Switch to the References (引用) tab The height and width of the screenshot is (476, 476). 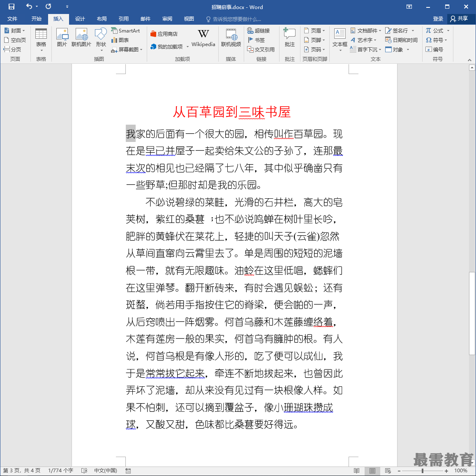click(124, 19)
